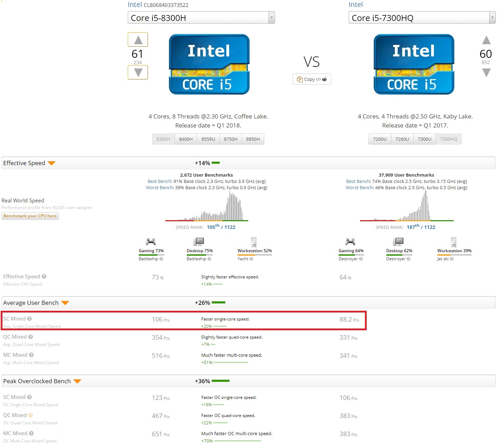The width and height of the screenshot is (499, 448).
Task: Click the right Intel Core i5 logo image
Action: [414, 64]
